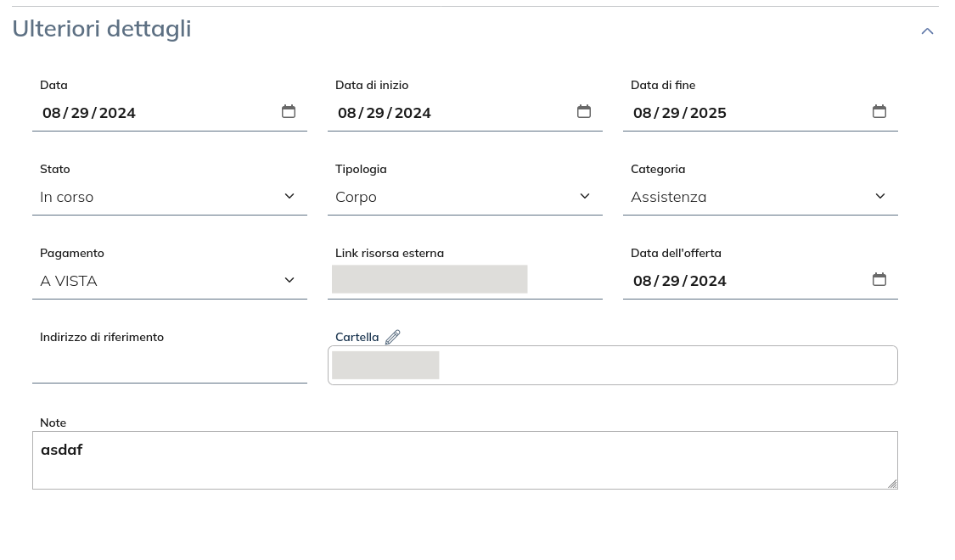Click the collapse chevron beside Ulteriori dettagli
This screenshot has width=955, height=560.
point(927,31)
